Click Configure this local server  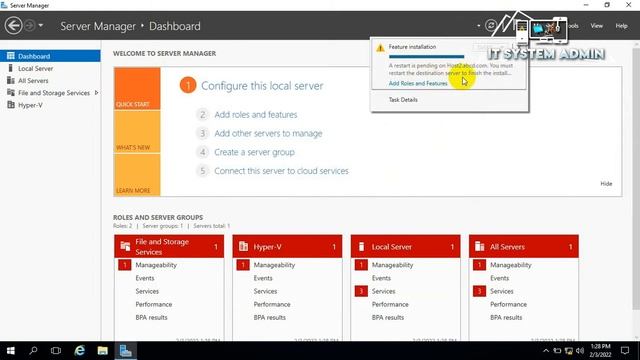click(262, 86)
